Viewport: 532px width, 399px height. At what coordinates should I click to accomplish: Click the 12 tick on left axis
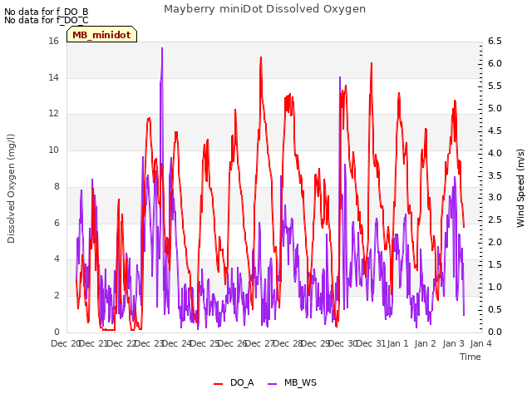coord(53,114)
